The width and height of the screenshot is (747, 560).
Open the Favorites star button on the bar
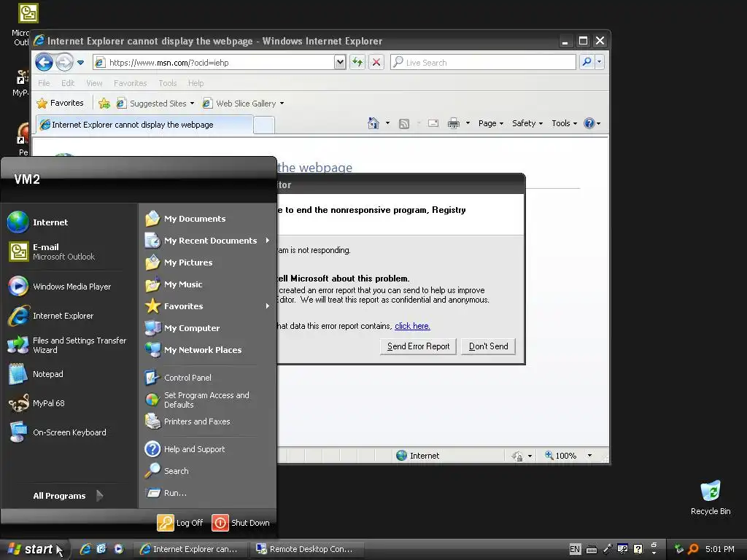(61, 103)
